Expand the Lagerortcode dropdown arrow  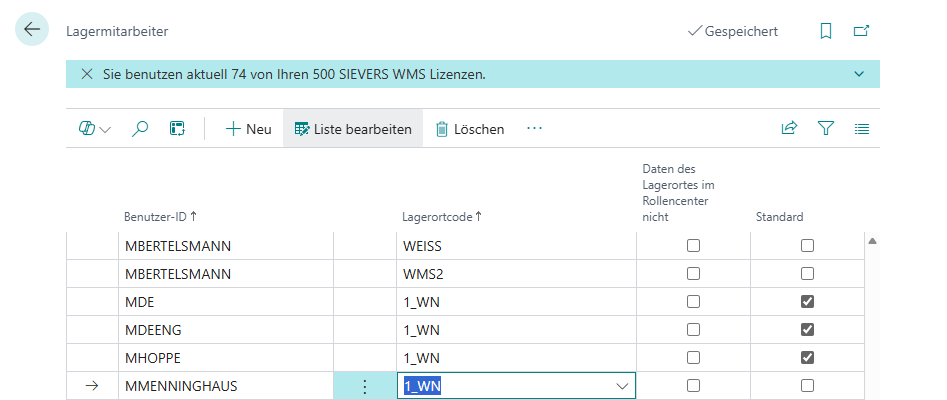(622, 386)
